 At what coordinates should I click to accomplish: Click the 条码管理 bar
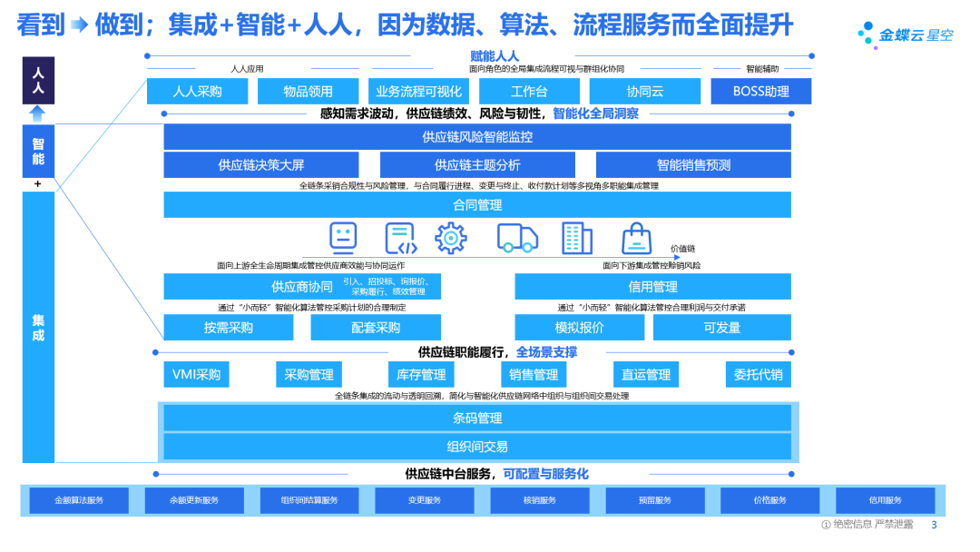pos(477,419)
